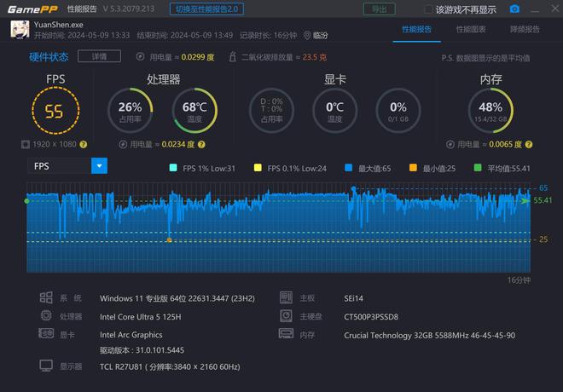
Task: Click the processor (处理器) chip icon
Action: pyautogui.click(x=46, y=315)
